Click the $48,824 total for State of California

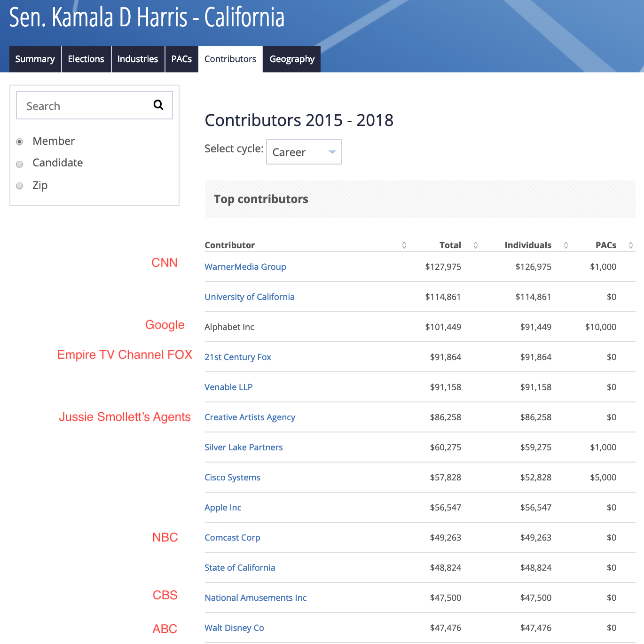tap(446, 568)
